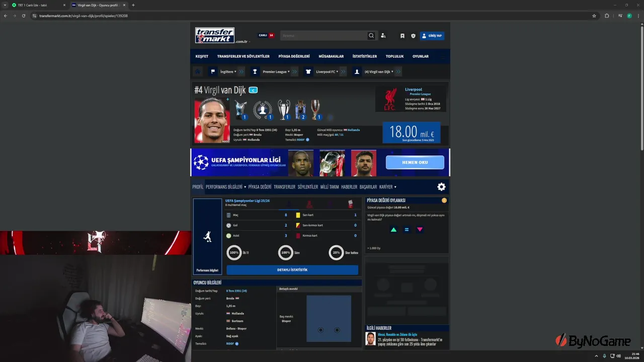Image resolution: width=644 pixels, height=362 pixels.
Task: Expand the İngiltere country dropdown
Action: pos(228,71)
